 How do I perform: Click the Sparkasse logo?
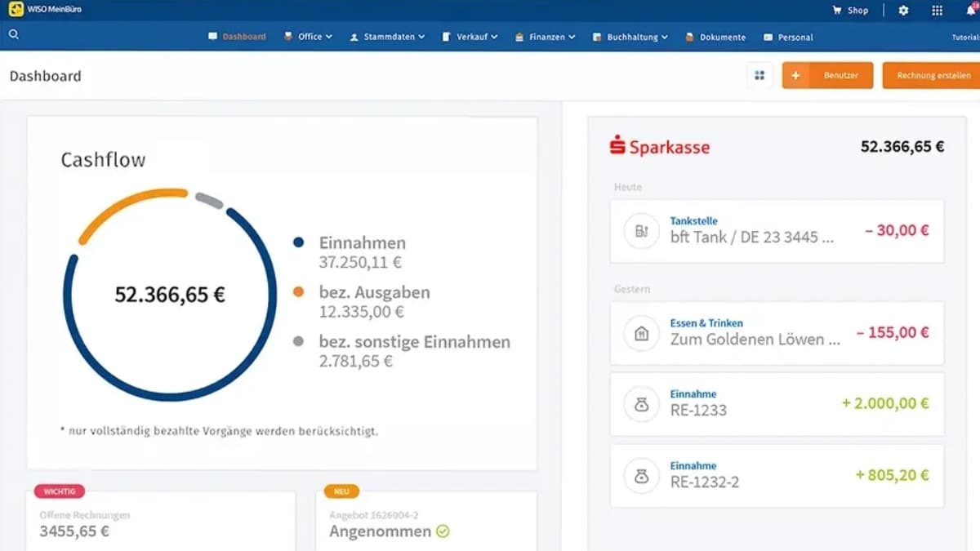660,147
